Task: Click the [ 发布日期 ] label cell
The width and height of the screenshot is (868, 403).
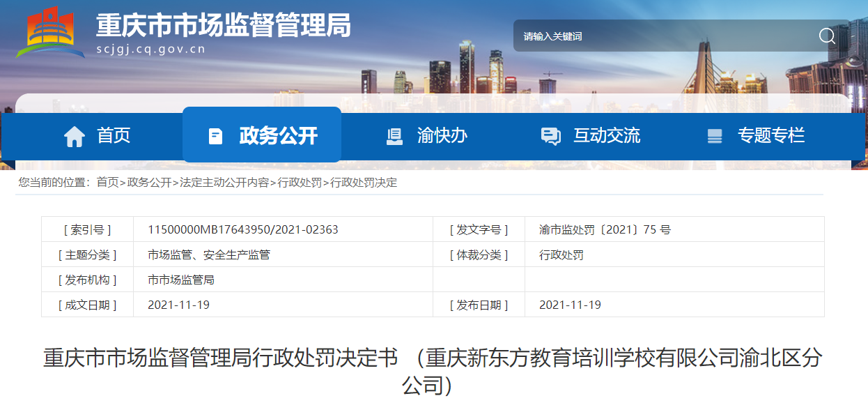Action: pyautogui.click(x=479, y=305)
